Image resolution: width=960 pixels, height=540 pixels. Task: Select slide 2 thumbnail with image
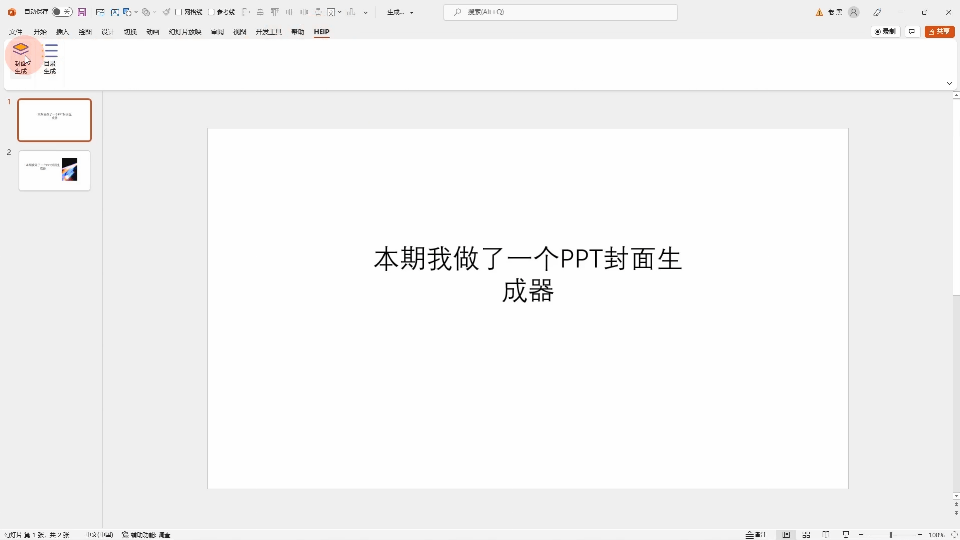coord(54,170)
